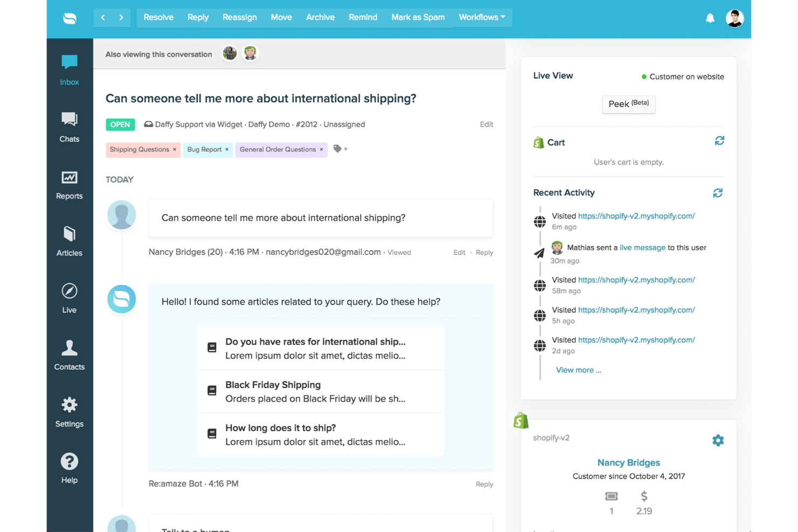Remove the Shipping Questions tag
Screen dimensions: 798x532
click(174, 149)
